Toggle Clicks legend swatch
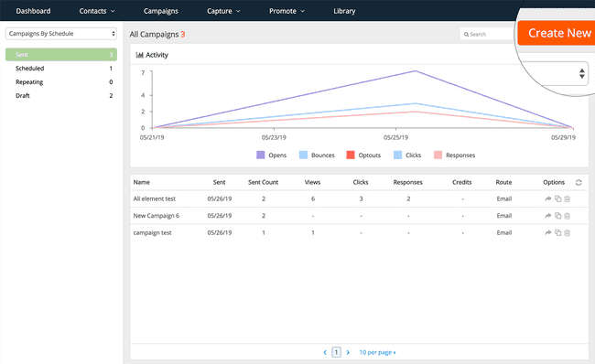This screenshot has height=364, width=595. (397, 155)
